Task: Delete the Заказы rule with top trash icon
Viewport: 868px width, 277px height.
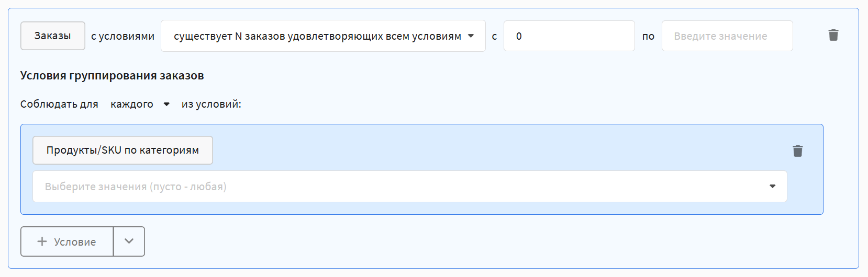Action: tap(833, 35)
